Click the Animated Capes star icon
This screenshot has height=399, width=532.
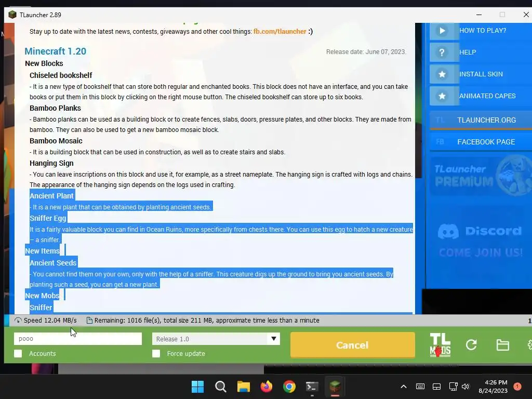[x=442, y=96]
